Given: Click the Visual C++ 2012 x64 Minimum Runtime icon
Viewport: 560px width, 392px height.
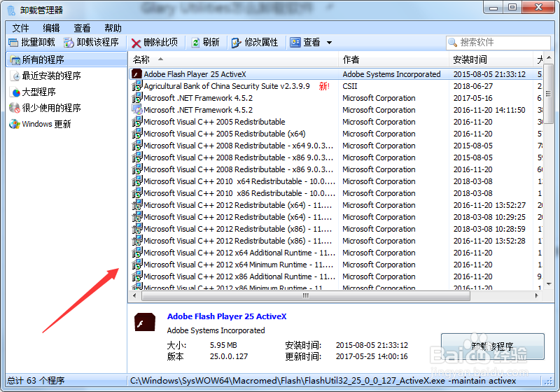Looking at the screenshot, I should [x=137, y=264].
